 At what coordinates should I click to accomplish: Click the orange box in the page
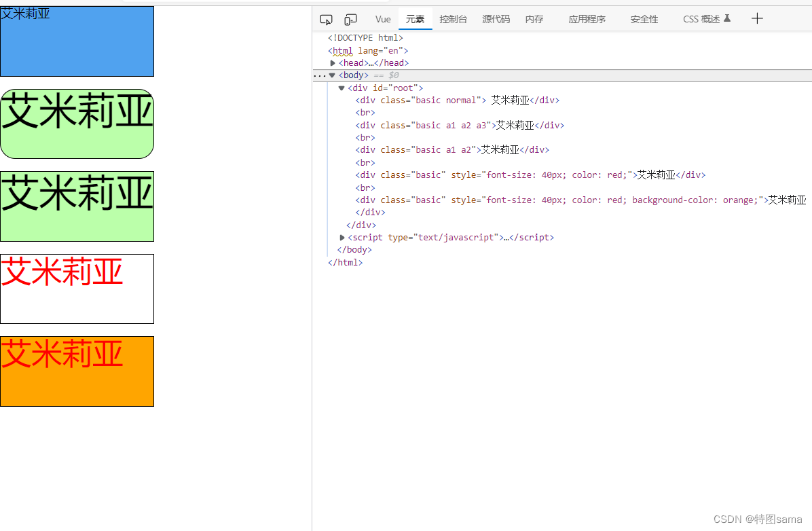[77, 371]
